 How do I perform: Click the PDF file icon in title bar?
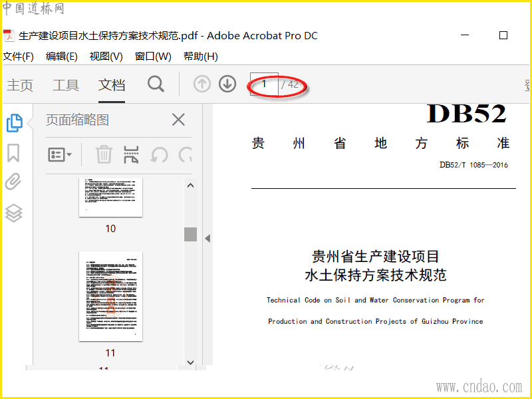tap(9, 36)
